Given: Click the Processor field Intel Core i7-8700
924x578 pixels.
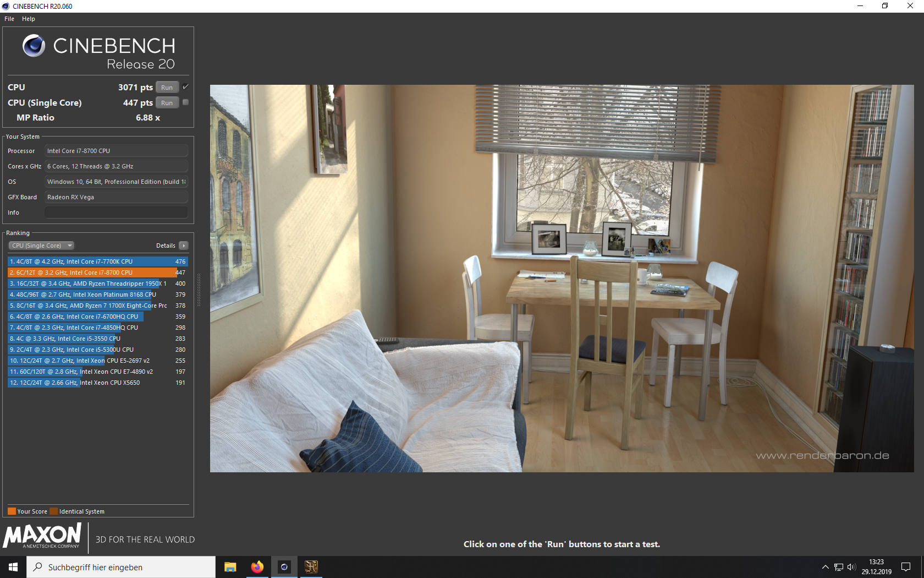Looking at the screenshot, I should [x=116, y=151].
